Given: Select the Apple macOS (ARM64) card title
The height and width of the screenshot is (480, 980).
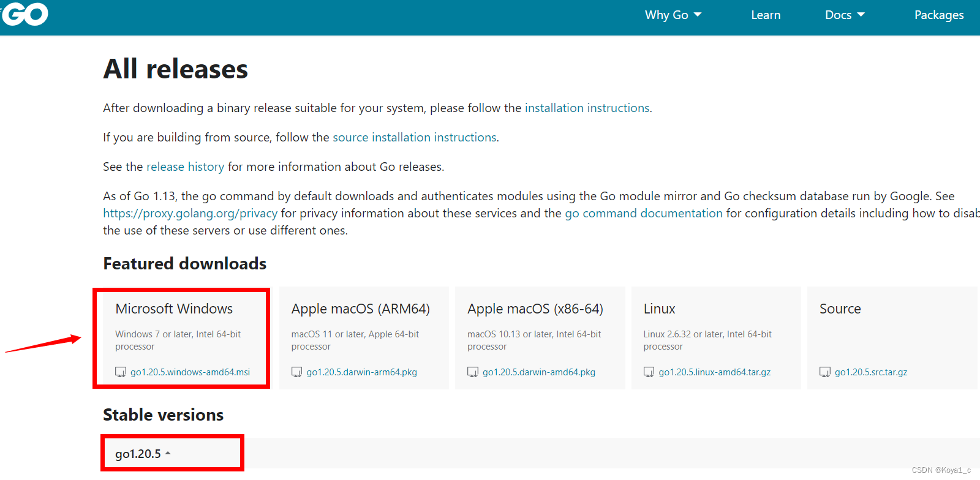Looking at the screenshot, I should tap(360, 309).
